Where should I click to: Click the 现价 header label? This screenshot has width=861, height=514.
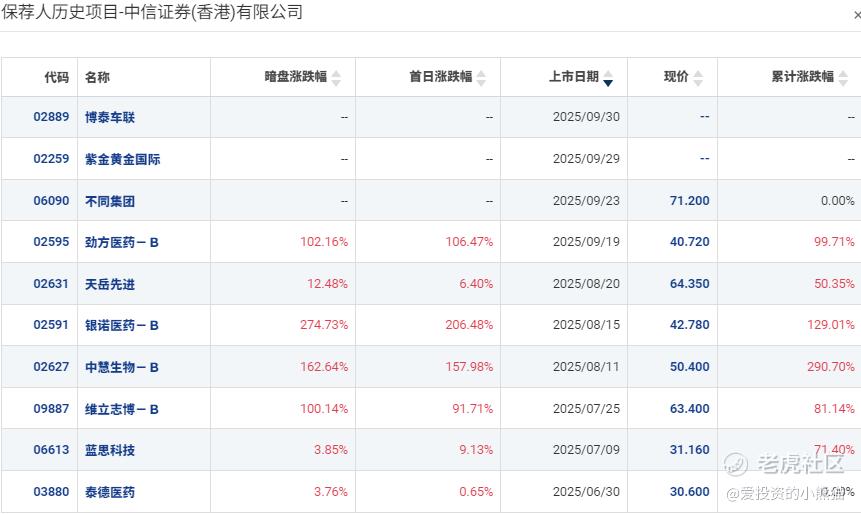(x=676, y=77)
